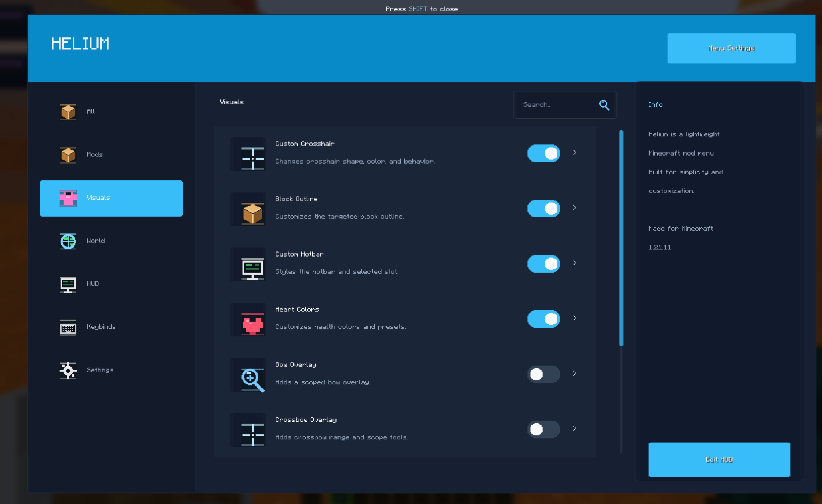Click the module search field

(x=565, y=105)
